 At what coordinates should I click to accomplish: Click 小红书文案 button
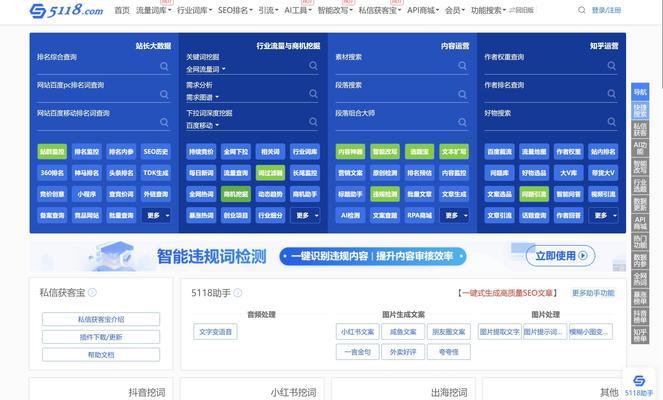357,332
